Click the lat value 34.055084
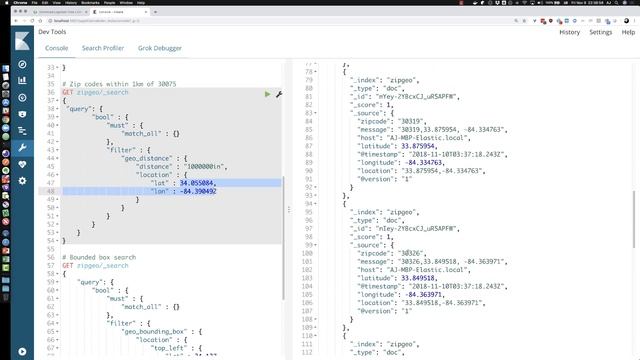This screenshot has width=640, height=360. click(198, 183)
